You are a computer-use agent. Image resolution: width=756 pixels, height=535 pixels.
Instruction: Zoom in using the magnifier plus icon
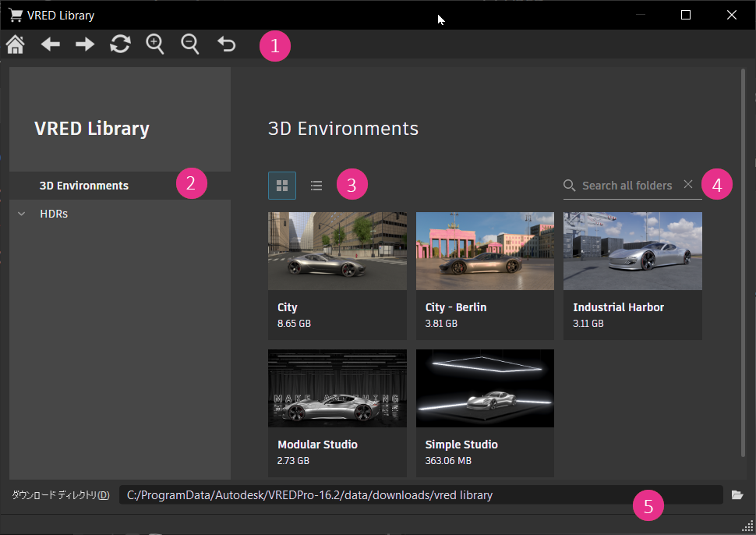pyautogui.click(x=155, y=44)
